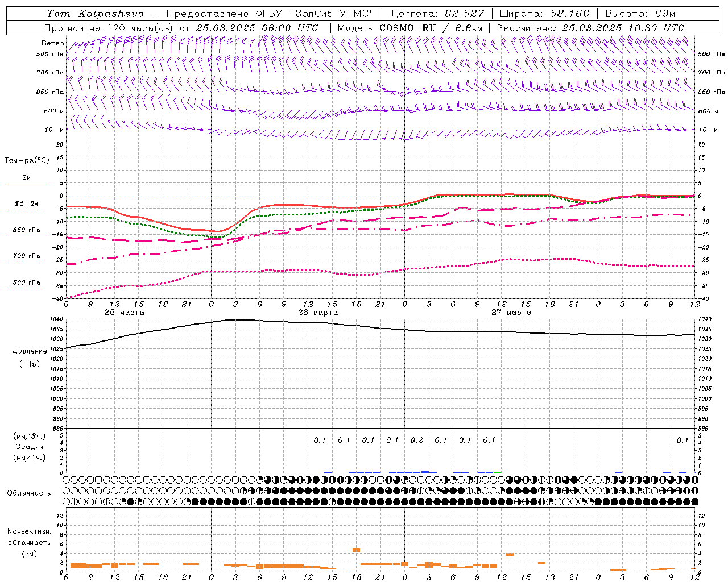This screenshot has height=582, width=728.
Task: Click the 0.2 precipitation value
Action: pyautogui.click(x=417, y=440)
